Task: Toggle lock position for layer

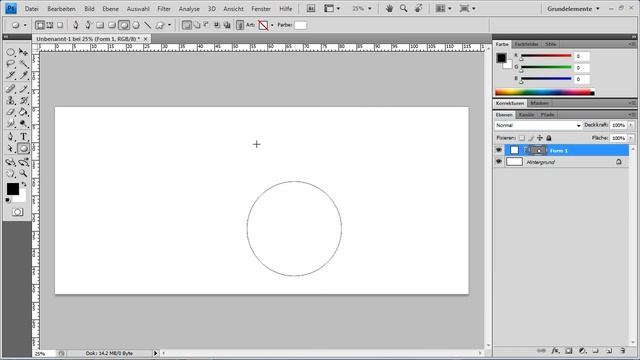Action: (540, 138)
